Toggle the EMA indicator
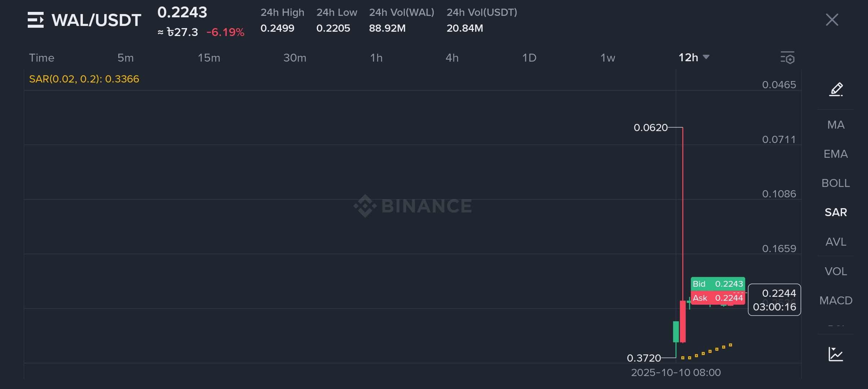The width and height of the screenshot is (868, 389). pyautogui.click(x=836, y=154)
